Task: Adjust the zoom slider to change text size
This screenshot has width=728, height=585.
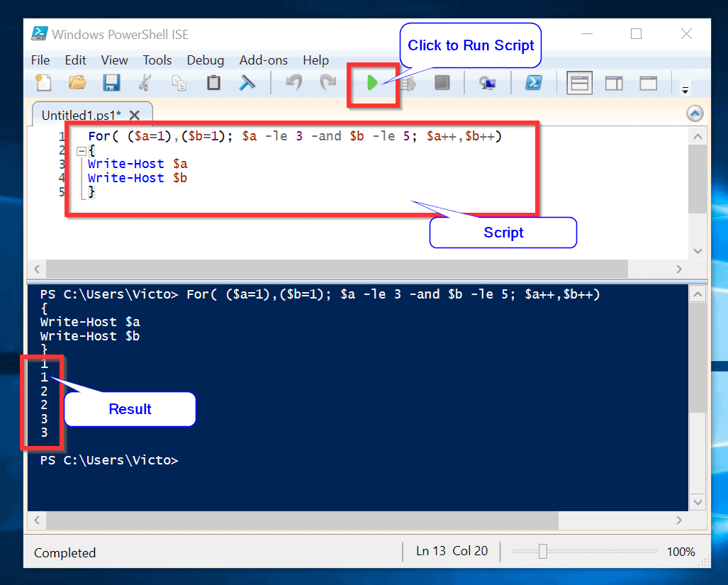Action: (544, 552)
